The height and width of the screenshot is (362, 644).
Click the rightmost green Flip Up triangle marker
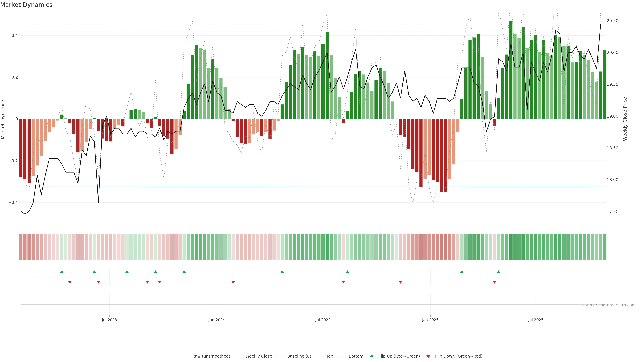[498, 272]
